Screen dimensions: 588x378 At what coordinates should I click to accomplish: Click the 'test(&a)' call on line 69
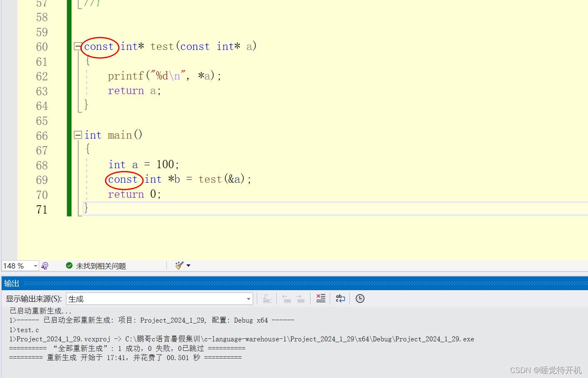221,179
